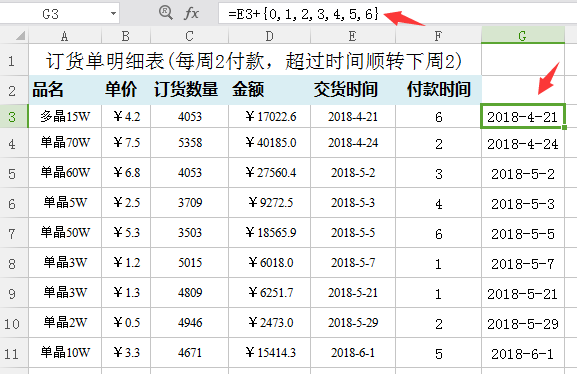Select column D header
This screenshot has width=577, height=374.
coord(269,36)
